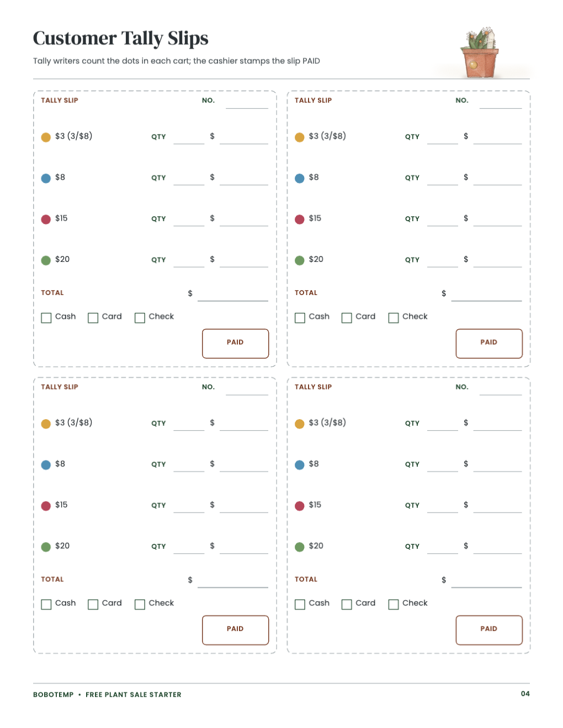Click the blue $8 dot in top-right slip
Image resolution: width=563 pixels, height=728 pixels.
pos(300,178)
